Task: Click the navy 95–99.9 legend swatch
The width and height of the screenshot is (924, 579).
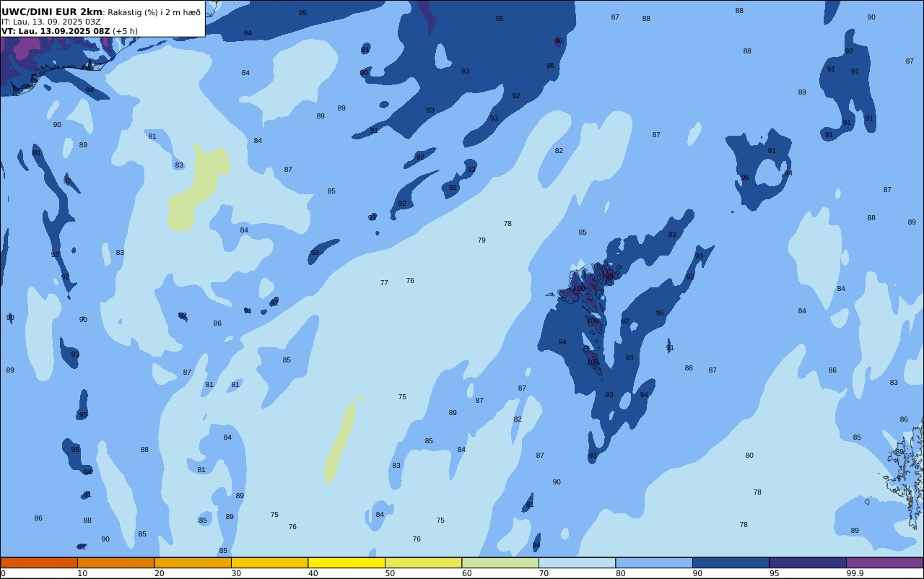Action: (808, 562)
